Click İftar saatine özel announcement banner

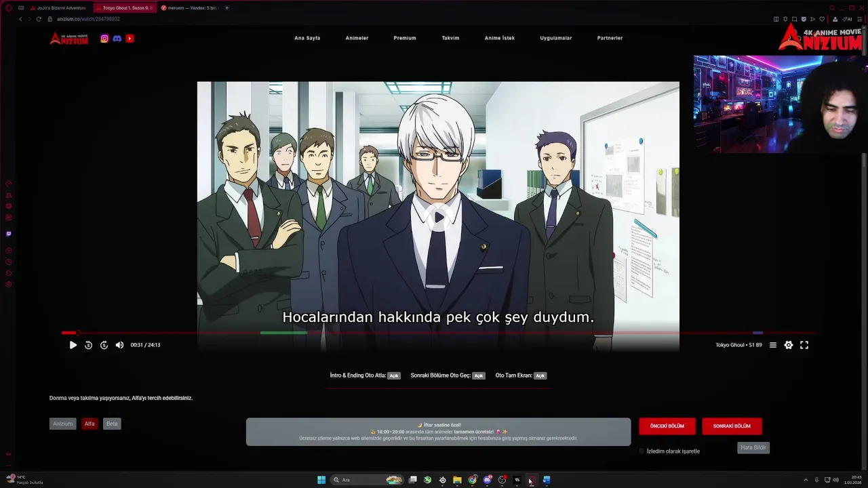[x=438, y=432]
